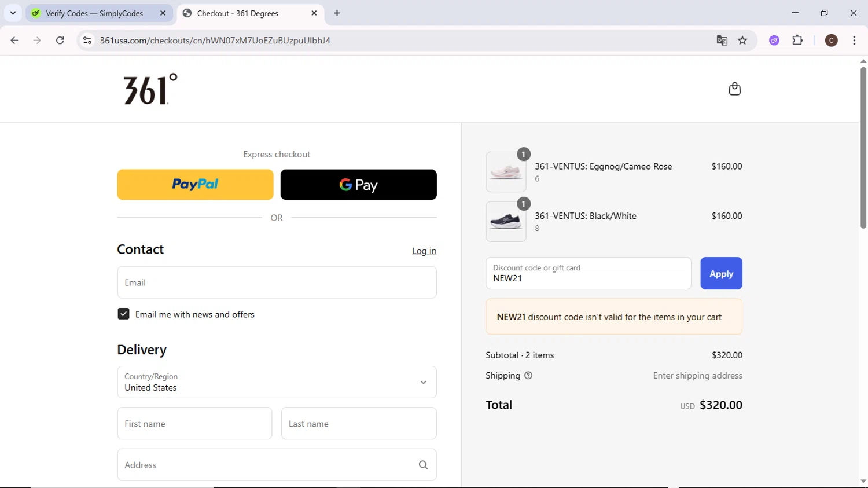Click the browser forward arrow
The height and width of the screenshot is (488, 868).
[37, 41]
